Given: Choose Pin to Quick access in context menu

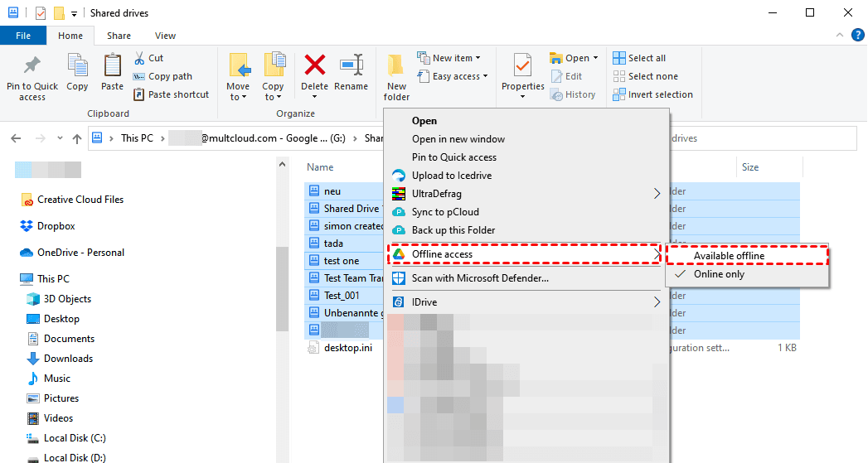Looking at the screenshot, I should point(526,157).
